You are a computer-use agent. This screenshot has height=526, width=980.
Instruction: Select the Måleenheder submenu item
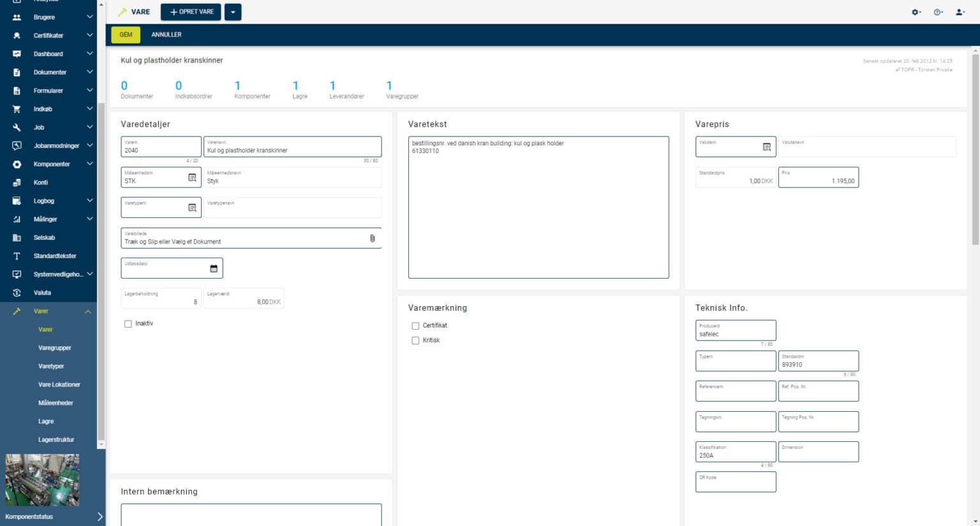coord(56,404)
